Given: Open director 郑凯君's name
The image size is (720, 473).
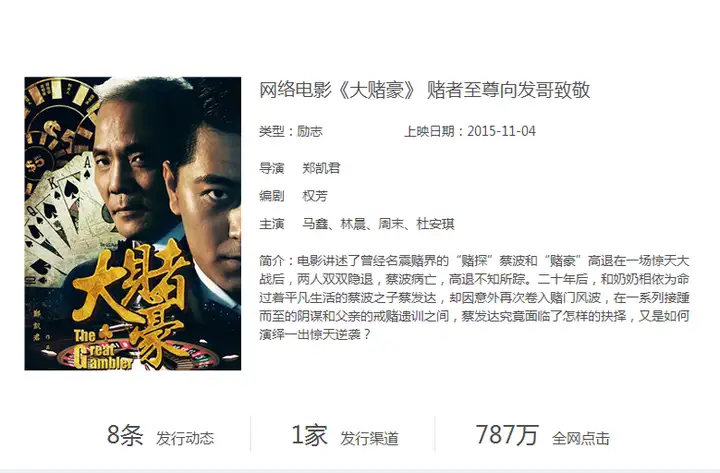Looking at the screenshot, I should (321, 168).
